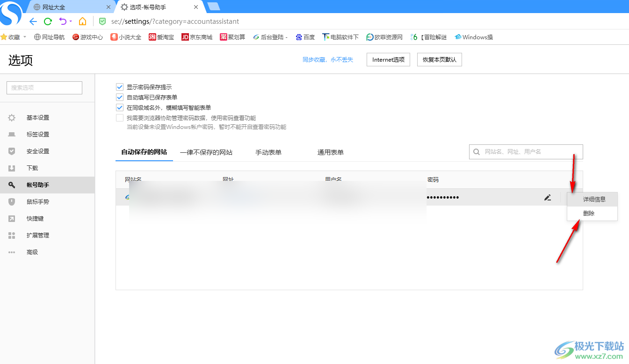The width and height of the screenshot is (629, 364).
Task: Switch to the 网址大全 tab
Action: click(70, 7)
